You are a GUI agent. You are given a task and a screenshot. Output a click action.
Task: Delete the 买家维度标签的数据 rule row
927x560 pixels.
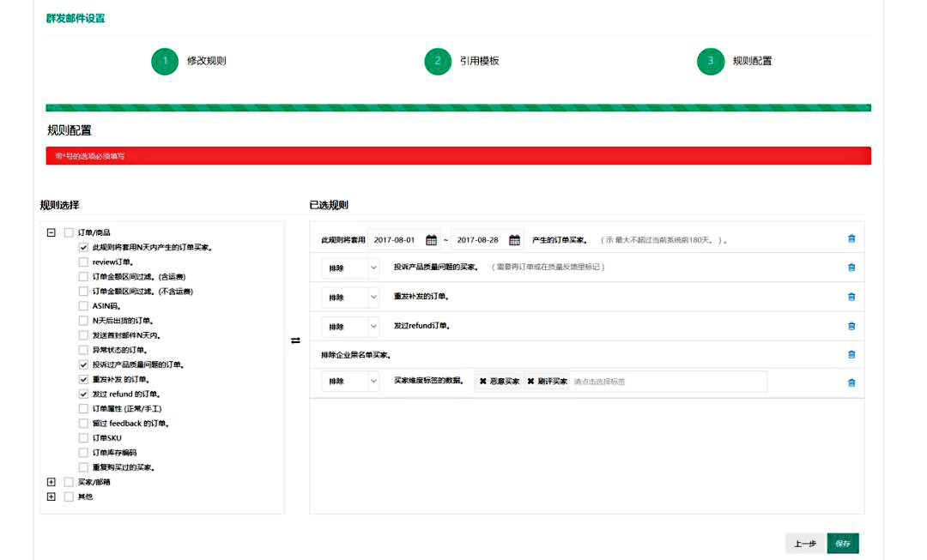(851, 382)
